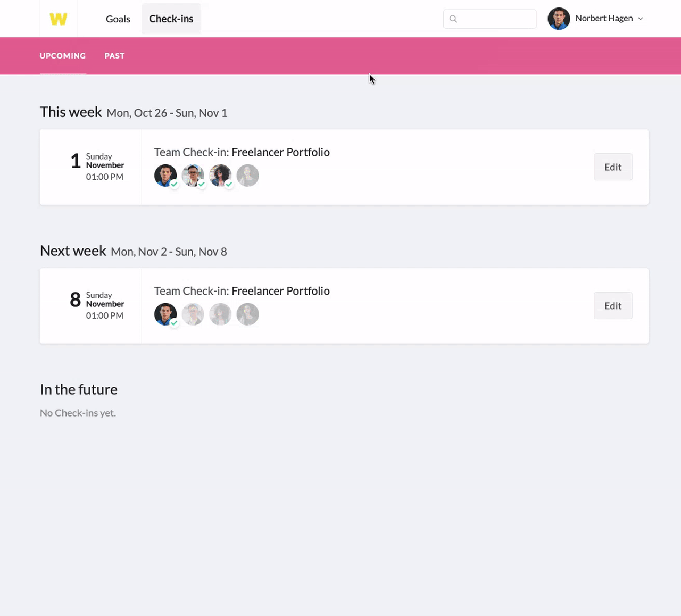Edit the November 8 team check-in
The height and width of the screenshot is (616, 681).
[x=613, y=306]
